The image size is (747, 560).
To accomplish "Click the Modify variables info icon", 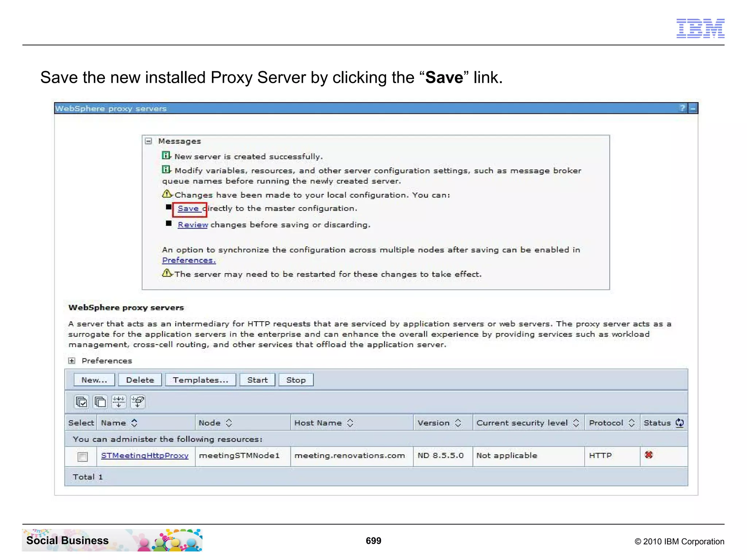I will coord(166,170).
